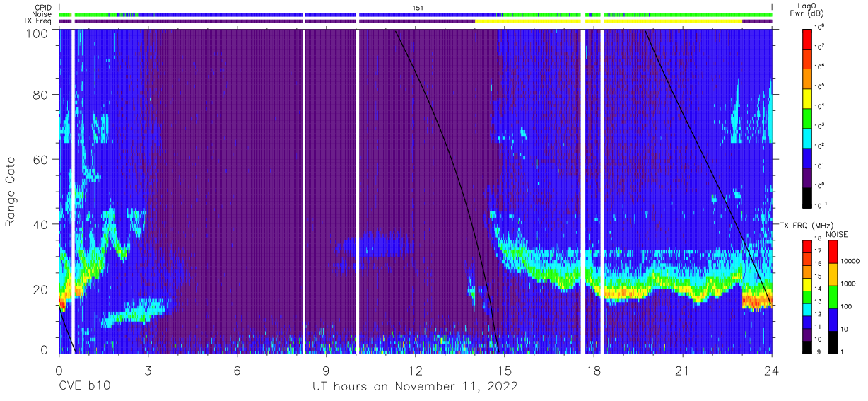The image size is (868, 401).
Task: Click the '21' tick on the UT hours axis
Action: point(683,370)
